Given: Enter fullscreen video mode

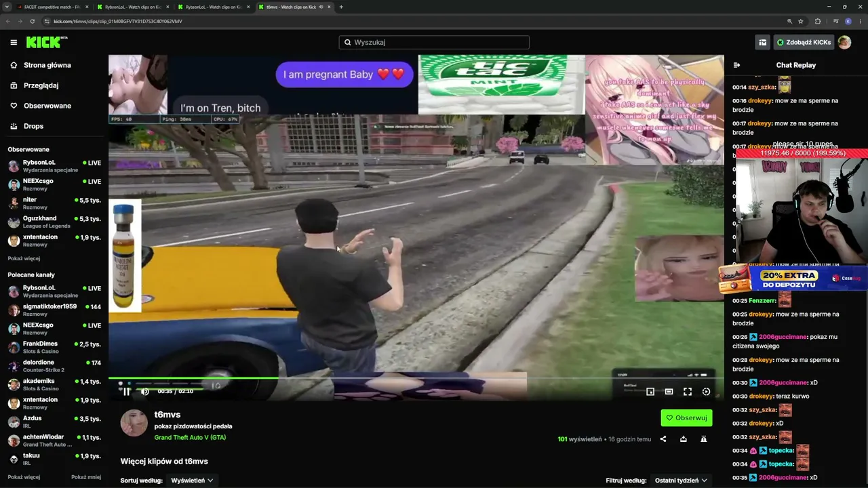Looking at the screenshot, I should point(688,391).
